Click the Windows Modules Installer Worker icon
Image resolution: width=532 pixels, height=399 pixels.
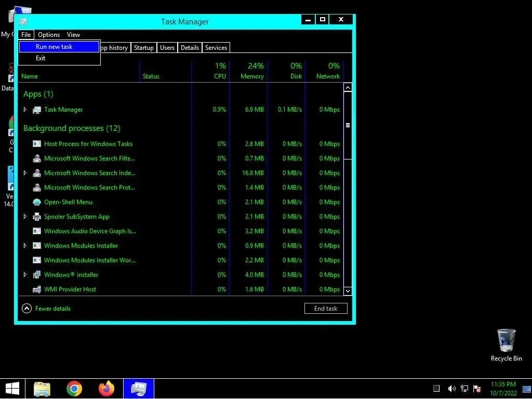point(37,260)
